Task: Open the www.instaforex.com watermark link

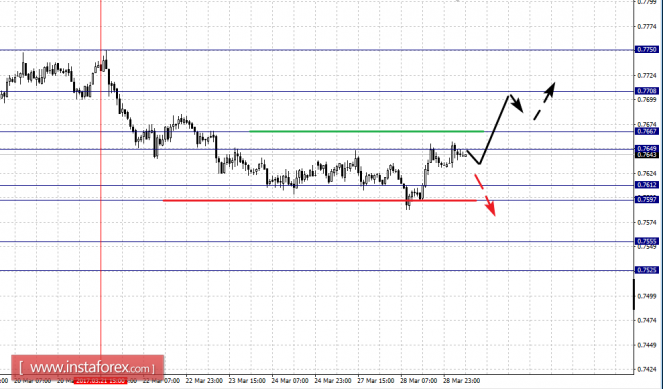Action: click(x=88, y=367)
